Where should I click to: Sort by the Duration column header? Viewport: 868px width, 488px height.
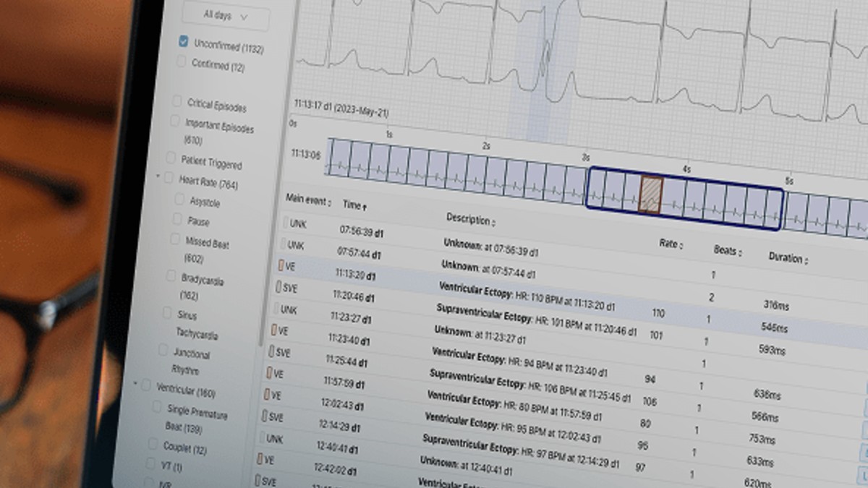tap(788, 258)
